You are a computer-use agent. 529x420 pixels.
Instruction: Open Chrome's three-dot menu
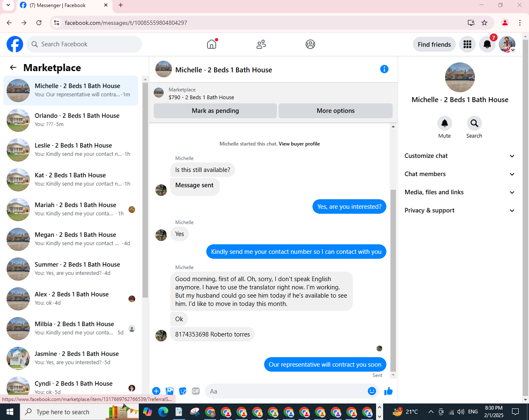pos(520,23)
